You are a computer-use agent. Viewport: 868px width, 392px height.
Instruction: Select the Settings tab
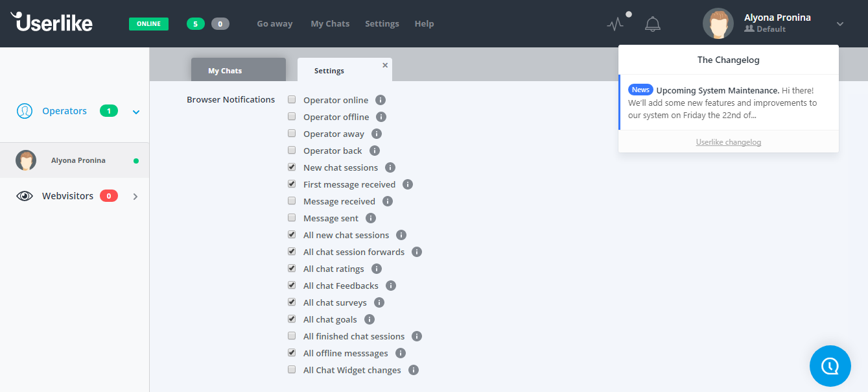point(345,70)
